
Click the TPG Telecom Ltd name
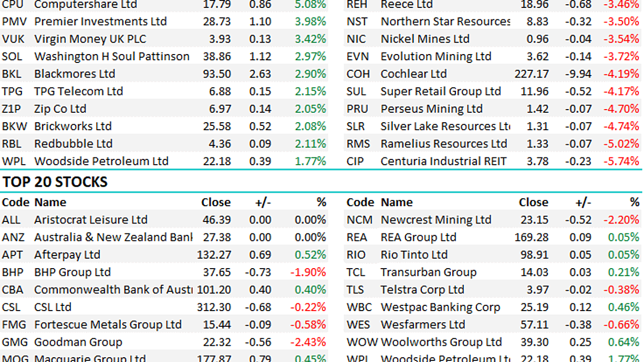click(x=78, y=91)
